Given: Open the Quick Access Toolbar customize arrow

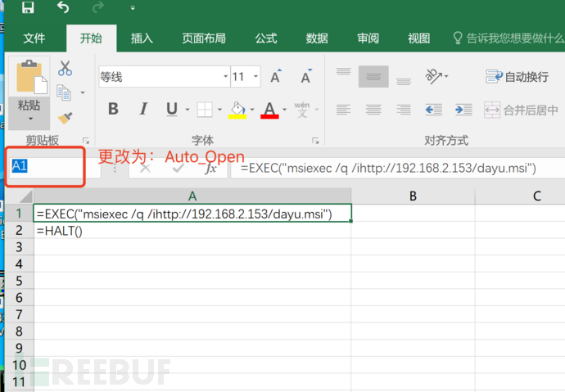Looking at the screenshot, I should [133, 8].
